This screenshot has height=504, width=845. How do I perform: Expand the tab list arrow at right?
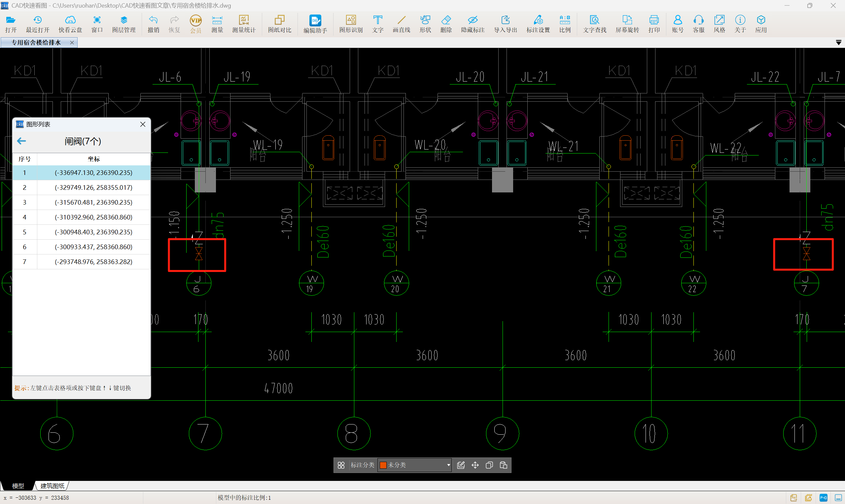(x=838, y=43)
